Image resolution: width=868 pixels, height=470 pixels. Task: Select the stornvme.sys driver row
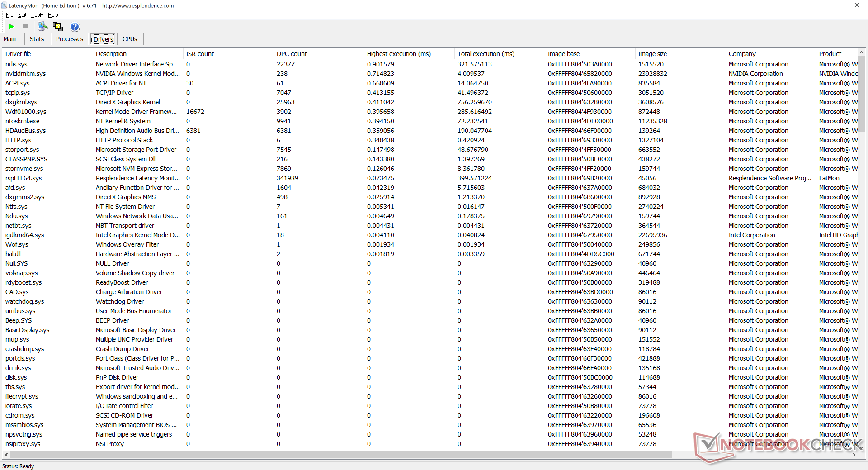[x=430, y=169]
